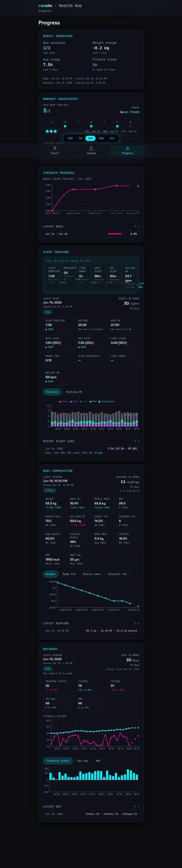
Task: Select the 24h time range
Action: click(70, 138)
